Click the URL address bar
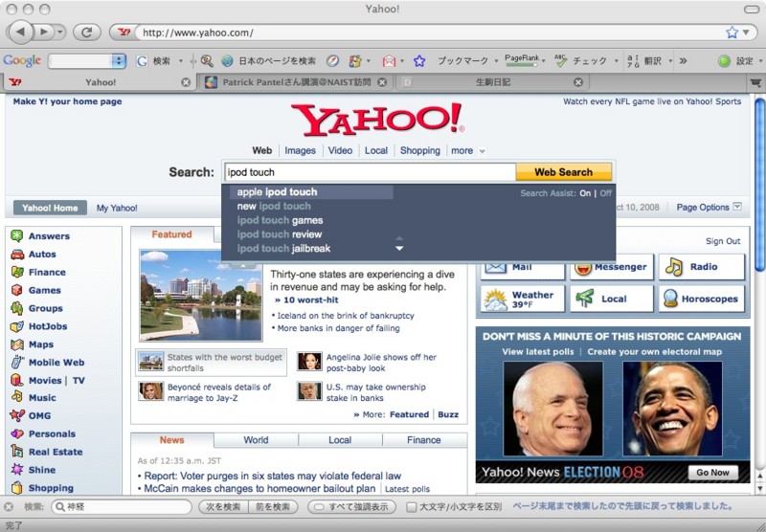Viewport: 766px width, 532px height. (x=430, y=33)
